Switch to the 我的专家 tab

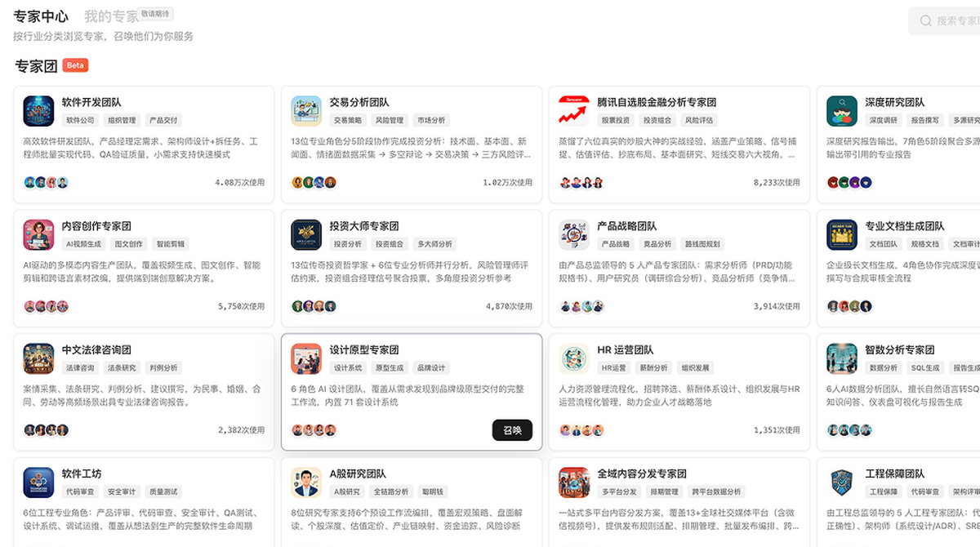(111, 16)
